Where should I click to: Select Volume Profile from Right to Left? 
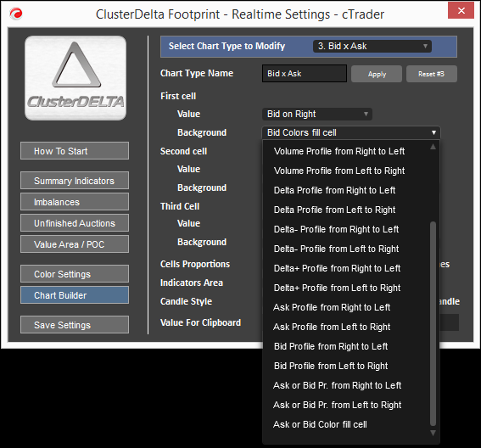coord(346,151)
